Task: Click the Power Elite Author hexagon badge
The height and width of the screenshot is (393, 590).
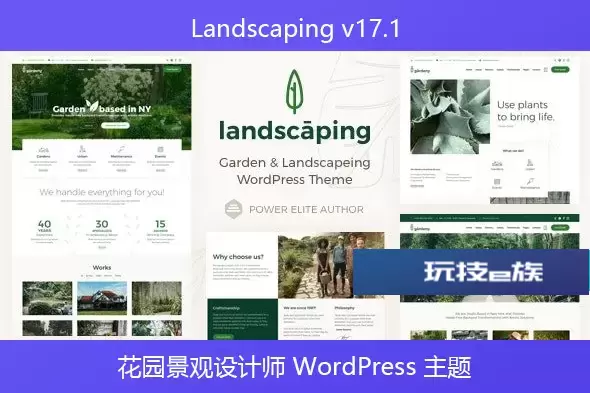Action: (x=233, y=209)
